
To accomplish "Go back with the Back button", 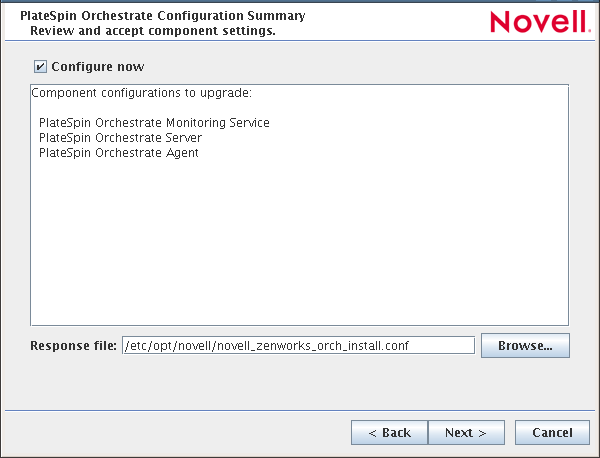I will [x=389, y=432].
